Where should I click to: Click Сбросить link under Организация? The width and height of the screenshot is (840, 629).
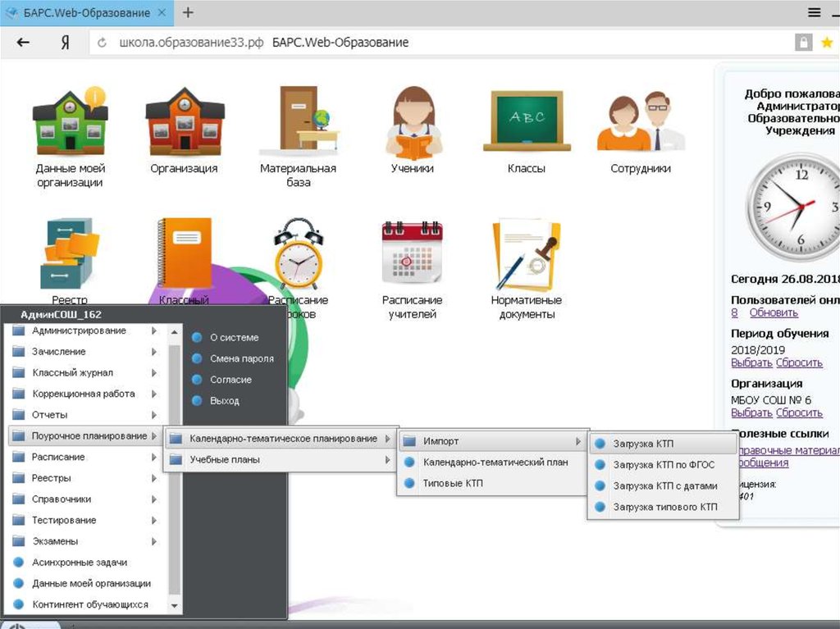point(799,413)
